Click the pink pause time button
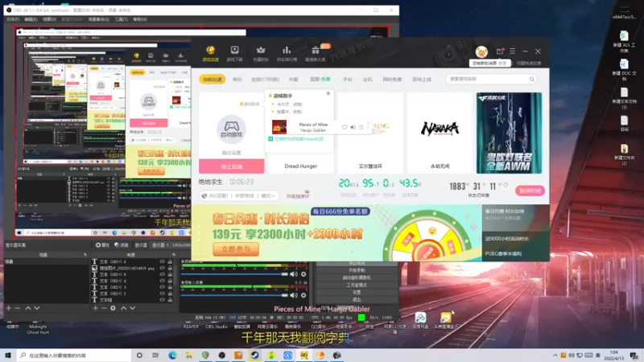Screen dimensions: 644x362 (x=530, y=191)
